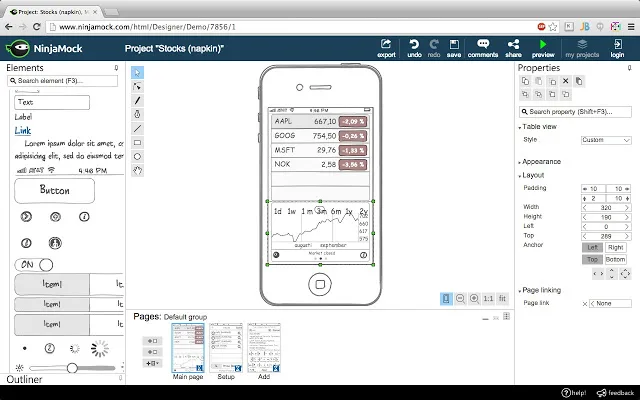This screenshot has width=640, height=400.
Task: Open the Style Custom dropdown
Action: pos(606,140)
